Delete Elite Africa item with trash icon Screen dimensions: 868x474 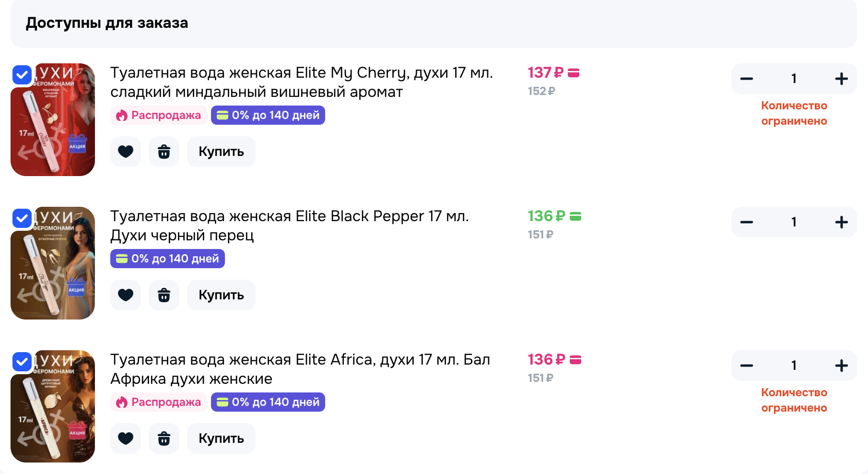(164, 438)
